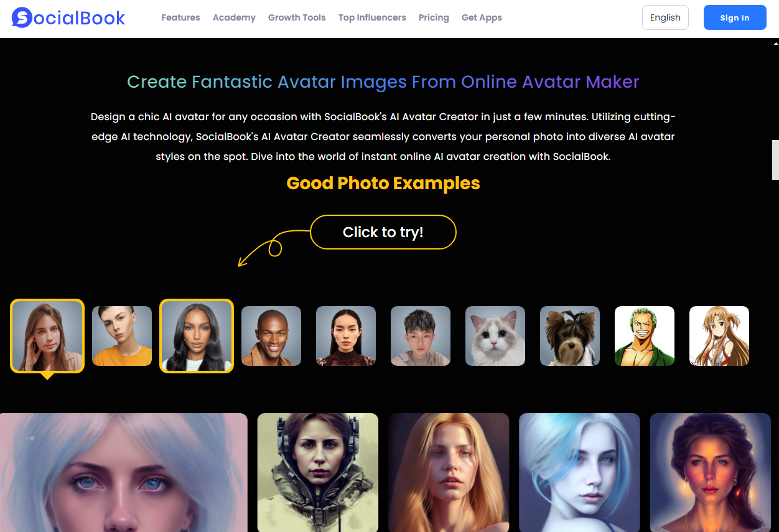
Task: Open the glowing dark-haired woman avatar
Action: pos(711,473)
